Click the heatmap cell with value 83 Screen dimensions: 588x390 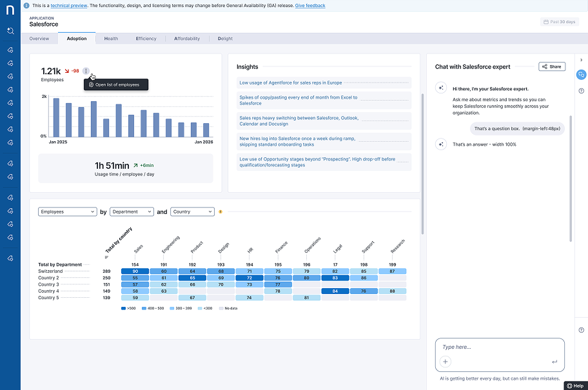click(x=335, y=278)
